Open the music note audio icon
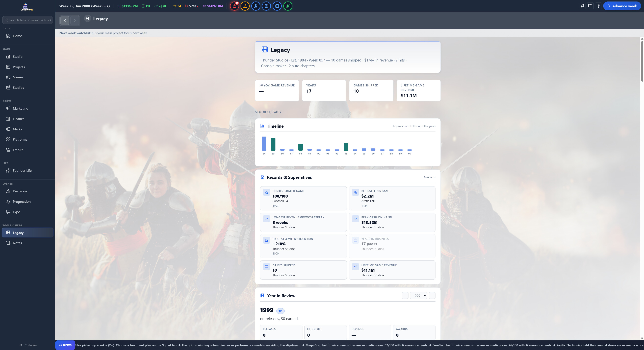The image size is (644, 350). tap(582, 6)
